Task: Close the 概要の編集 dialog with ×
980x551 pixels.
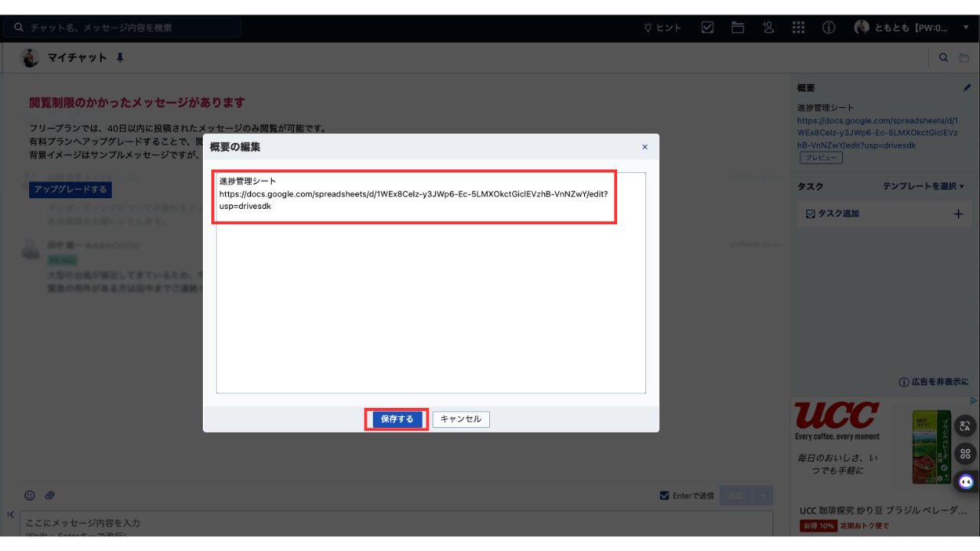Action: pyautogui.click(x=645, y=147)
